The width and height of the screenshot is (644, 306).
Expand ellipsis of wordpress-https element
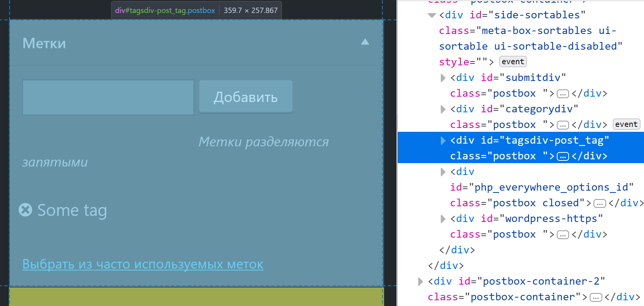563,235
